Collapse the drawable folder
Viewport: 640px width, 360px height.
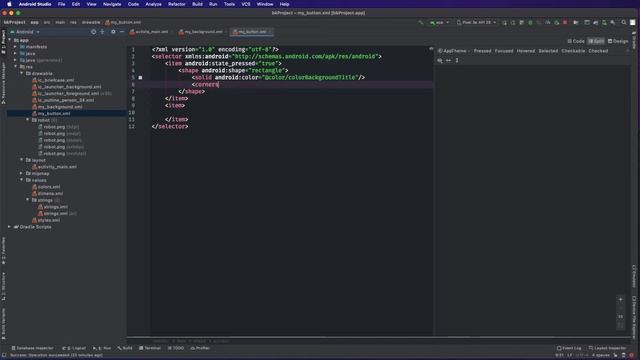click(x=22, y=73)
